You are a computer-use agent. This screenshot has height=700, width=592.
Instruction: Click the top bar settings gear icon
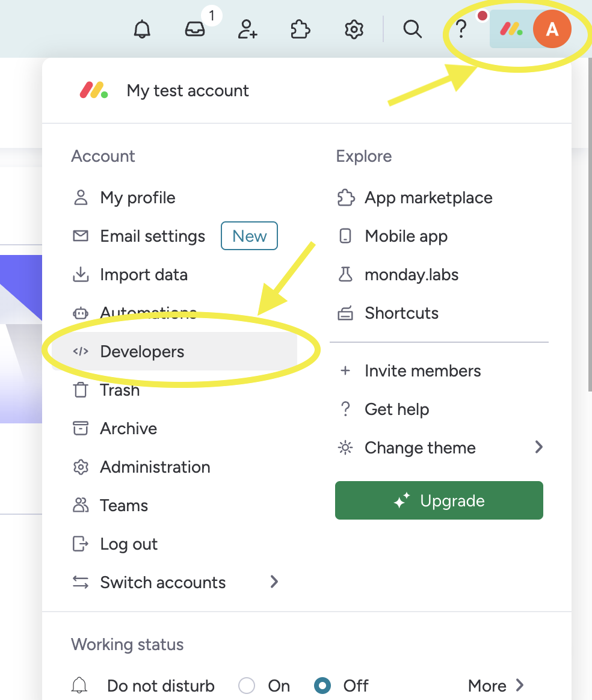pyautogui.click(x=354, y=29)
